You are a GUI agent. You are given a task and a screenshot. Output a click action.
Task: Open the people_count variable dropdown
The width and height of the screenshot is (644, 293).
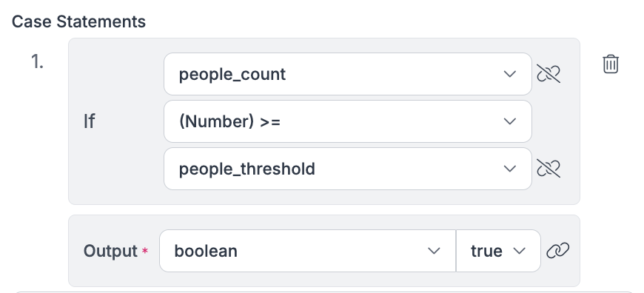coord(347,74)
